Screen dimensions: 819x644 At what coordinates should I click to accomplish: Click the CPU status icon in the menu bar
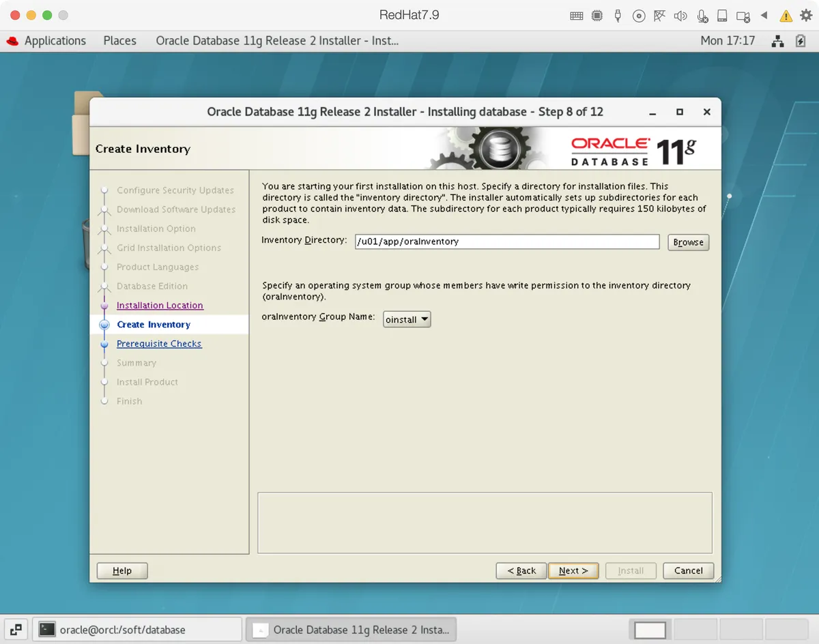tap(597, 15)
